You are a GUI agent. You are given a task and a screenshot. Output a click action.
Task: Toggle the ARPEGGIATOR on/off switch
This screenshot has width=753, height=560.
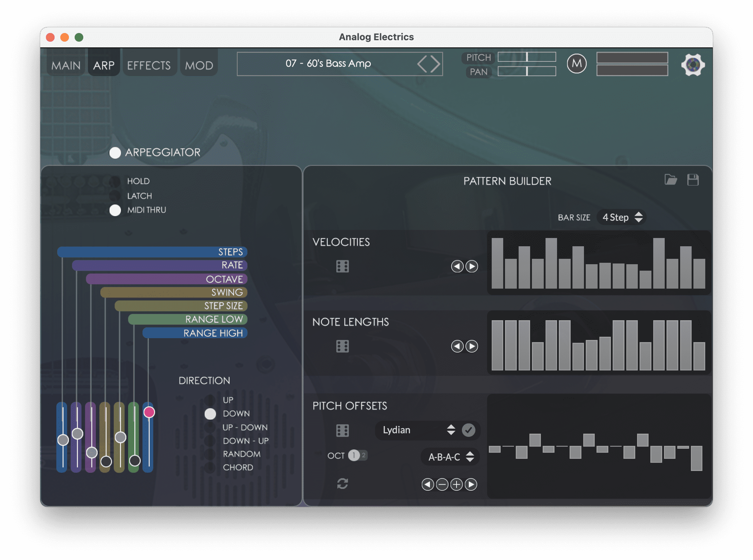pos(115,153)
